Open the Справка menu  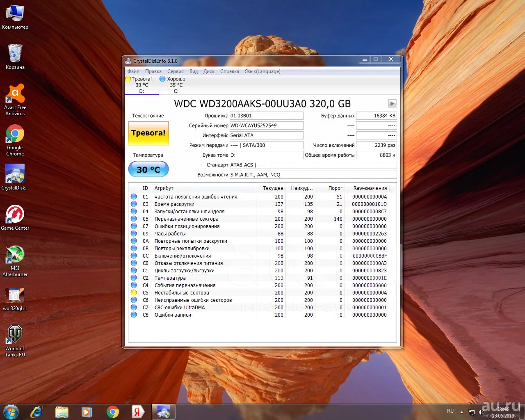pyautogui.click(x=229, y=71)
